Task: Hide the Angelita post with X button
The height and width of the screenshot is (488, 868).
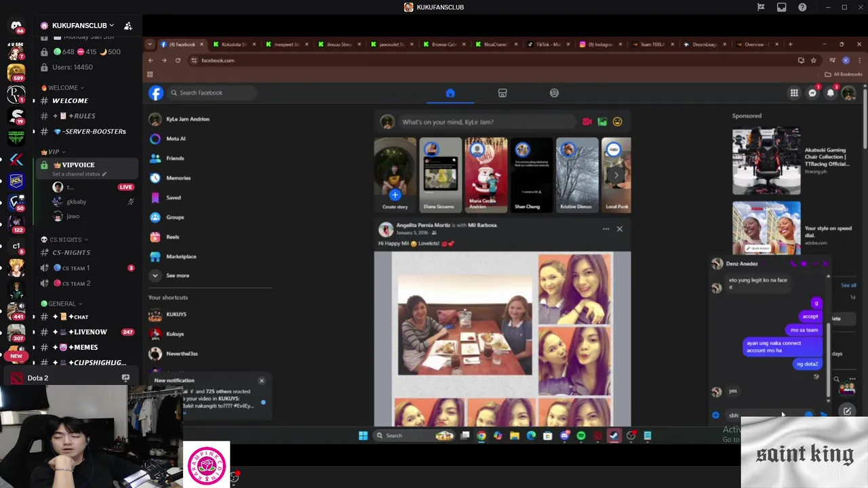Action: (619, 229)
